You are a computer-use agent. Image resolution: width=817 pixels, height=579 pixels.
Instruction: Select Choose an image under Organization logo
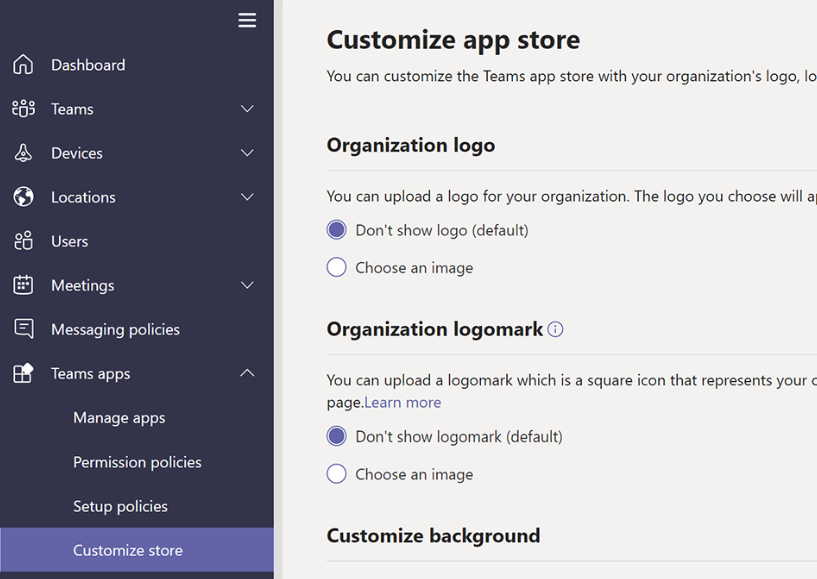(x=337, y=267)
